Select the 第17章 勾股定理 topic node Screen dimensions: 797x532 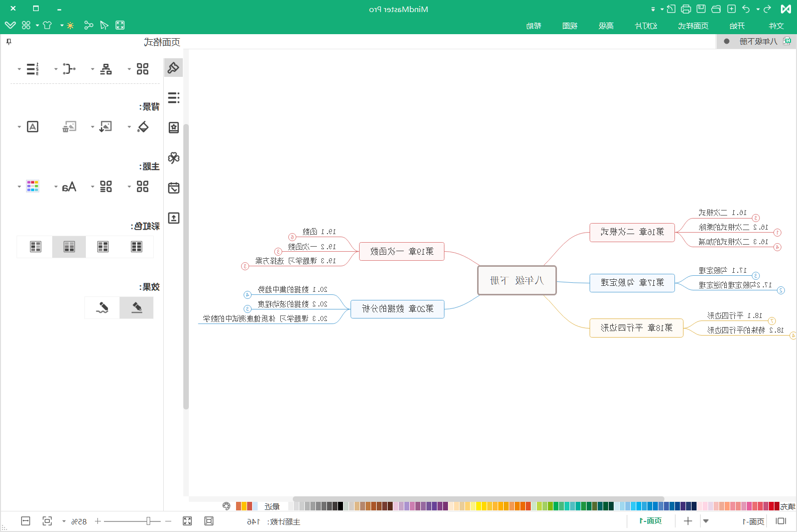coord(632,282)
